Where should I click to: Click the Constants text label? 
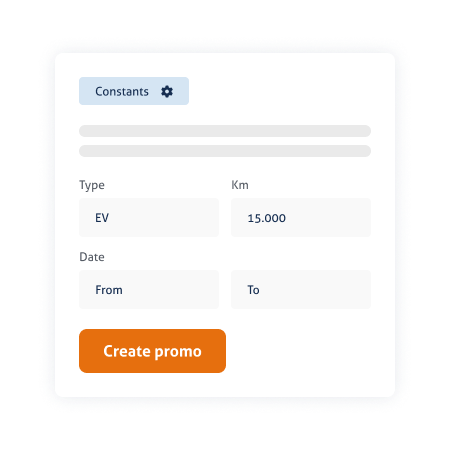tap(122, 91)
